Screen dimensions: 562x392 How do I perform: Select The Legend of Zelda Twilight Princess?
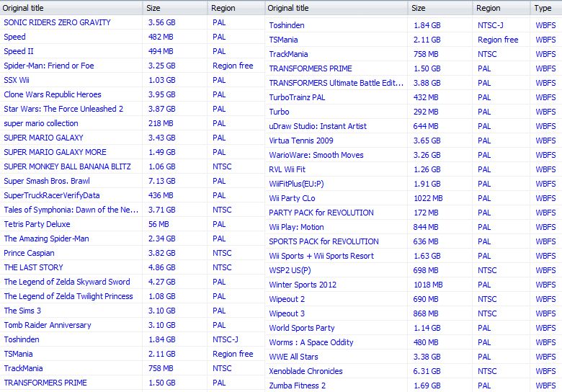click(x=68, y=296)
